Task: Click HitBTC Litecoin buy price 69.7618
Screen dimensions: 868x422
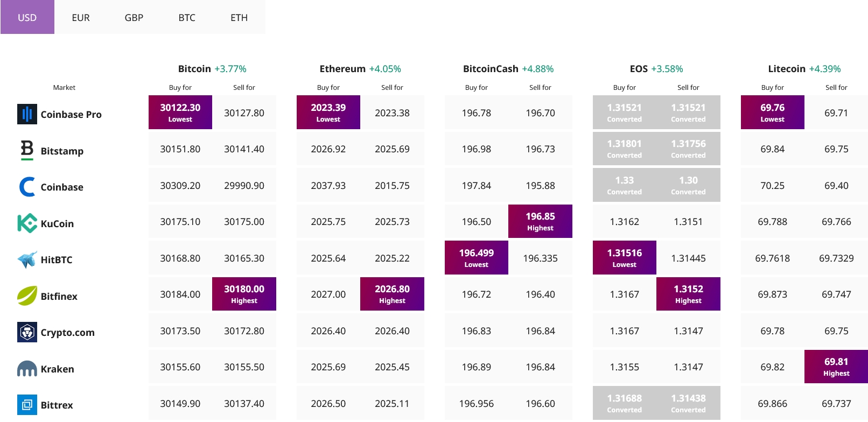Action: pos(773,258)
